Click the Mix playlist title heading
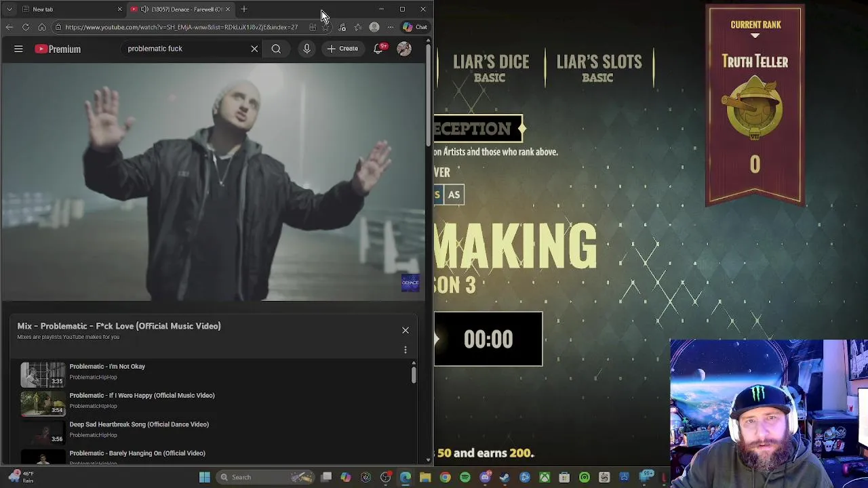The width and height of the screenshot is (868, 488). 119,326
